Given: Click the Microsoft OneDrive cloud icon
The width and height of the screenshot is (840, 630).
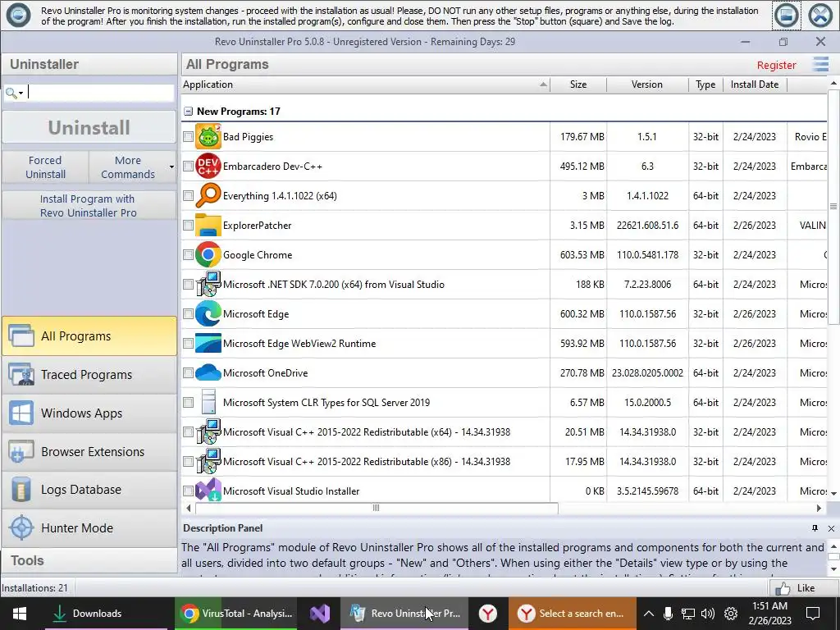Looking at the screenshot, I should point(208,372).
